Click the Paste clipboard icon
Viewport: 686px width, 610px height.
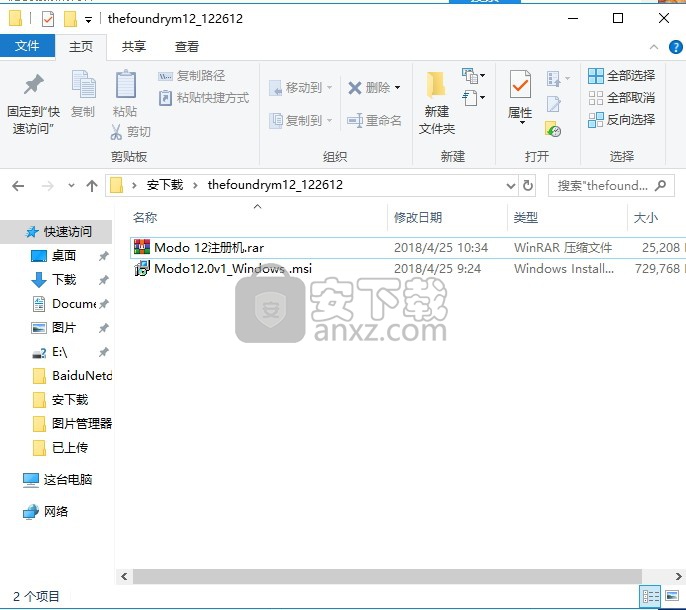pyautogui.click(x=126, y=84)
